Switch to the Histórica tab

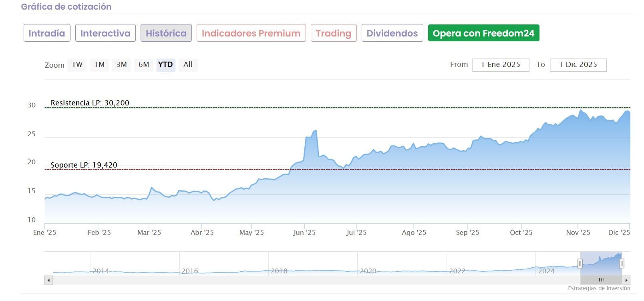coord(166,33)
